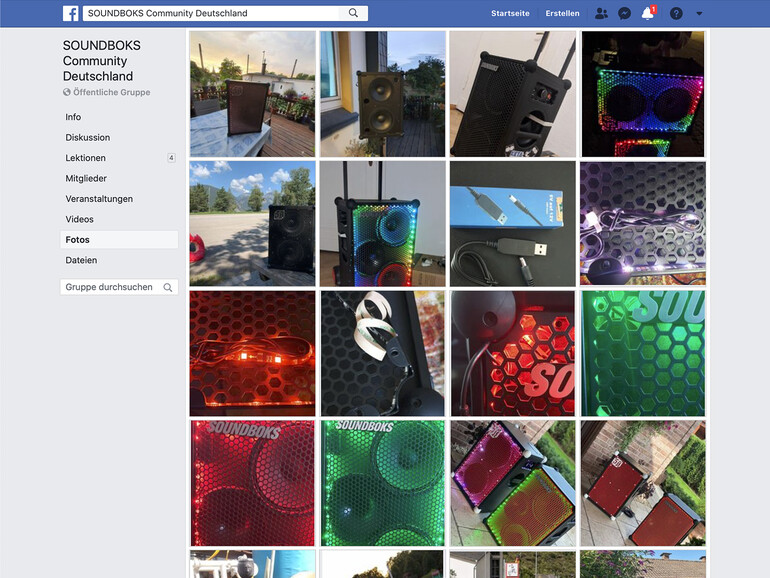Open the Lektionen section
The width and height of the screenshot is (770, 578).
85,158
